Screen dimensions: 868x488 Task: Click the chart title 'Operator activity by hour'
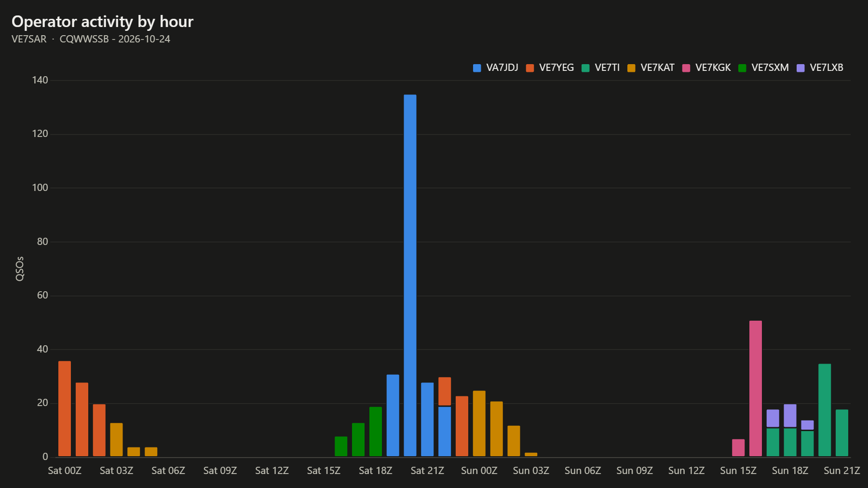[x=102, y=22]
